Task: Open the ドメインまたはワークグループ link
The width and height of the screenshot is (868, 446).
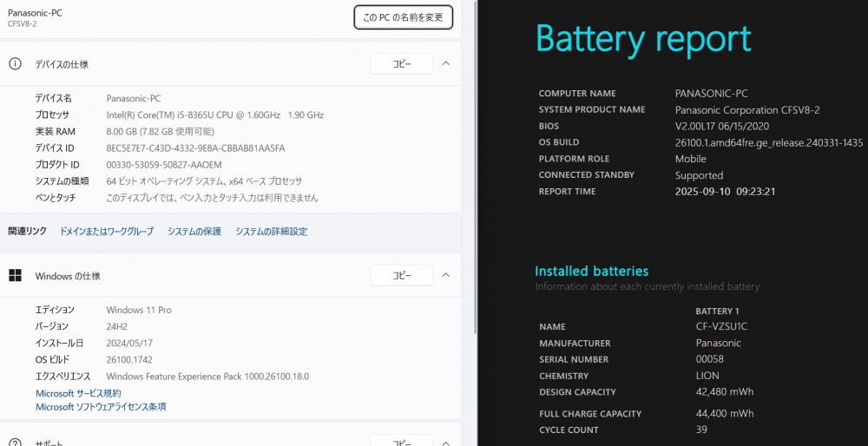Action: click(106, 232)
